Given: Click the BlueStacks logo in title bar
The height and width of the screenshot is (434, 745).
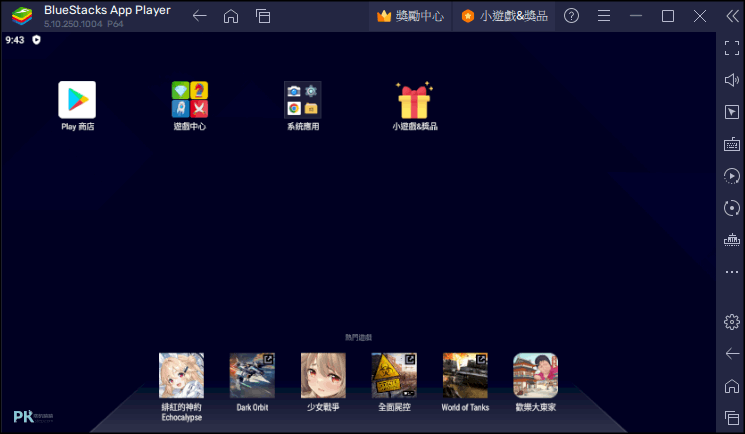Looking at the screenshot, I should (22, 16).
